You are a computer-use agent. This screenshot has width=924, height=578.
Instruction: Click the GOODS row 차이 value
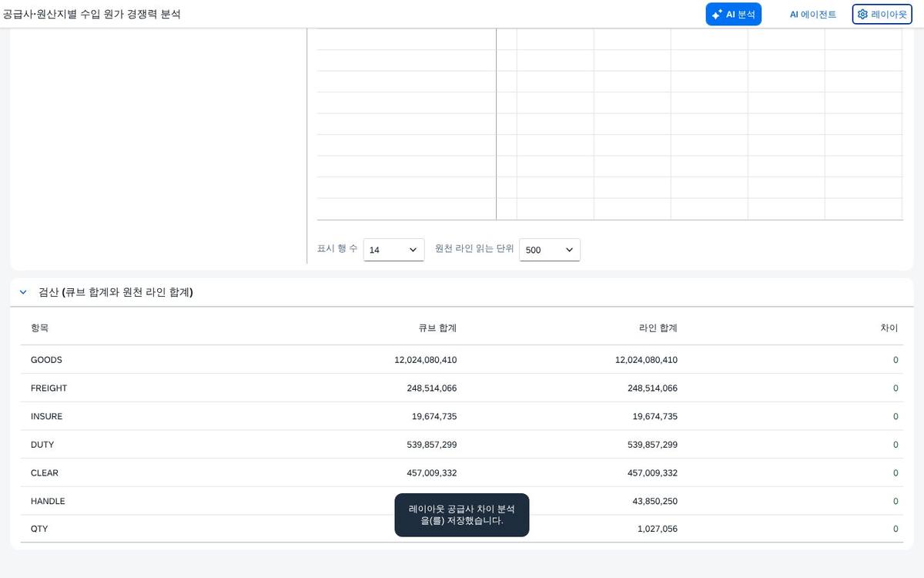coord(896,360)
